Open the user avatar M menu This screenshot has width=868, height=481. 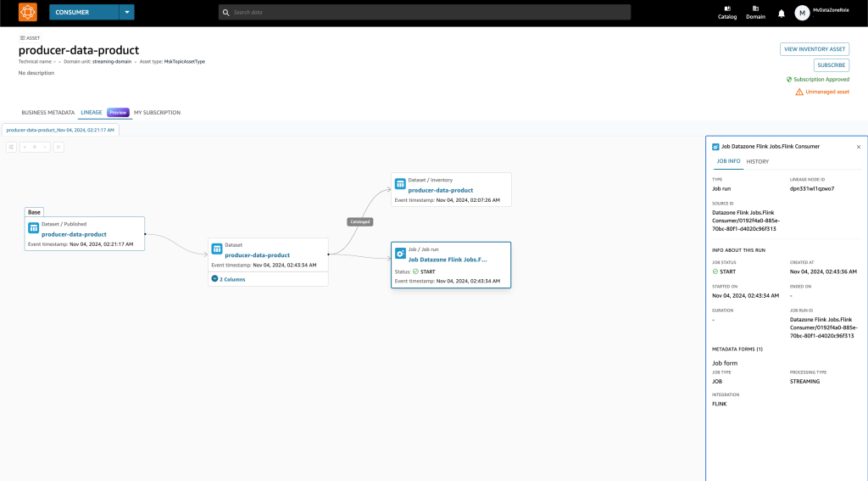click(x=802, y=13)
